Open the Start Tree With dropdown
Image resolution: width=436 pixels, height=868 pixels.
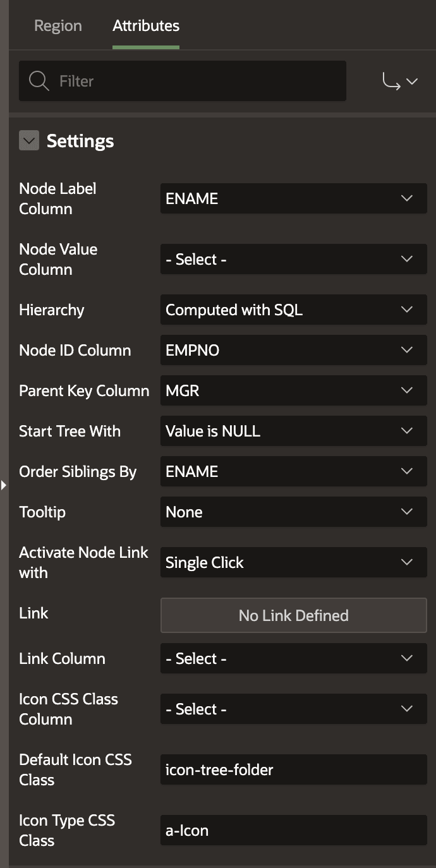294,431
